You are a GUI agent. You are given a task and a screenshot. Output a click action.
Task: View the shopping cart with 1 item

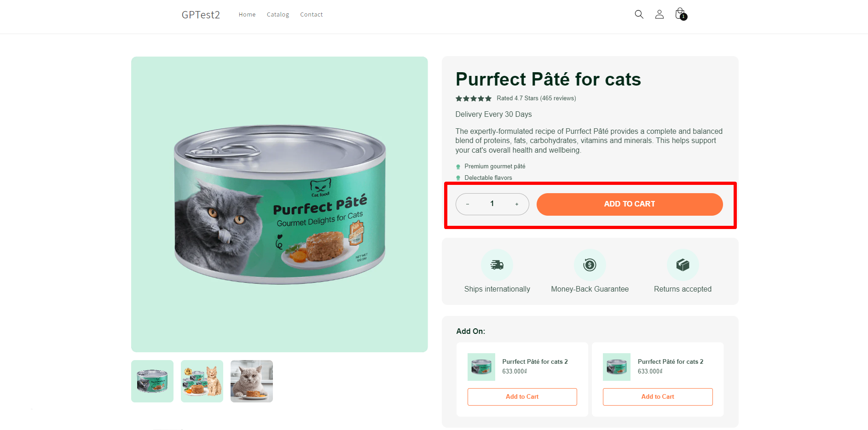click(680, 13)
